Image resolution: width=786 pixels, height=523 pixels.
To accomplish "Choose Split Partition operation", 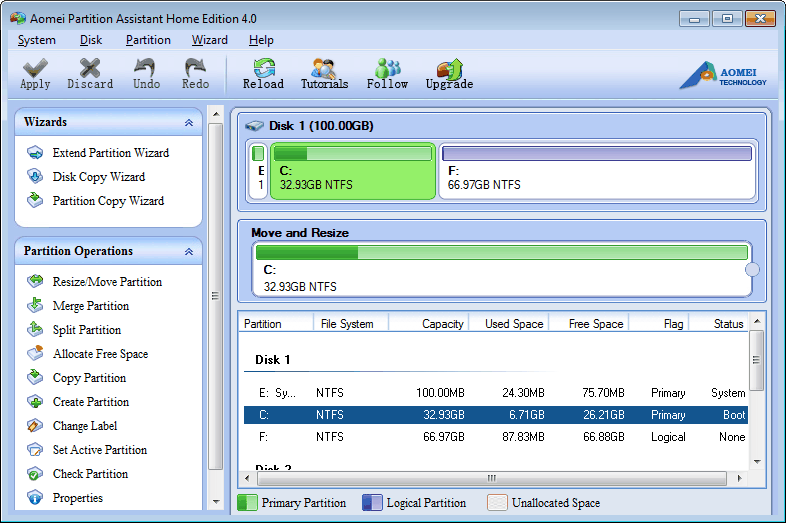I will point(87,330).
